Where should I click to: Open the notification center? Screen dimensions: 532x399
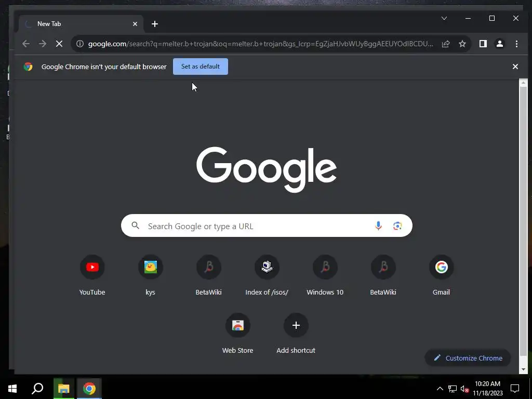click(515, 389)
